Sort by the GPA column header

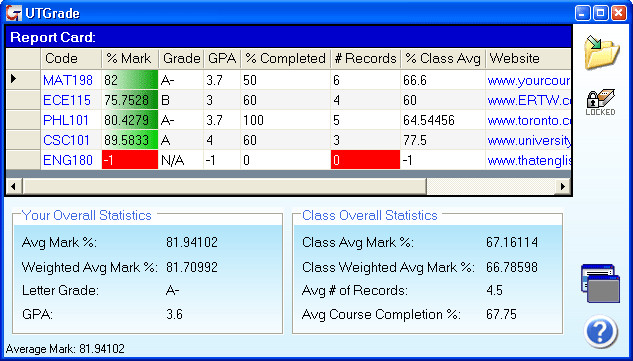(222, 59)
